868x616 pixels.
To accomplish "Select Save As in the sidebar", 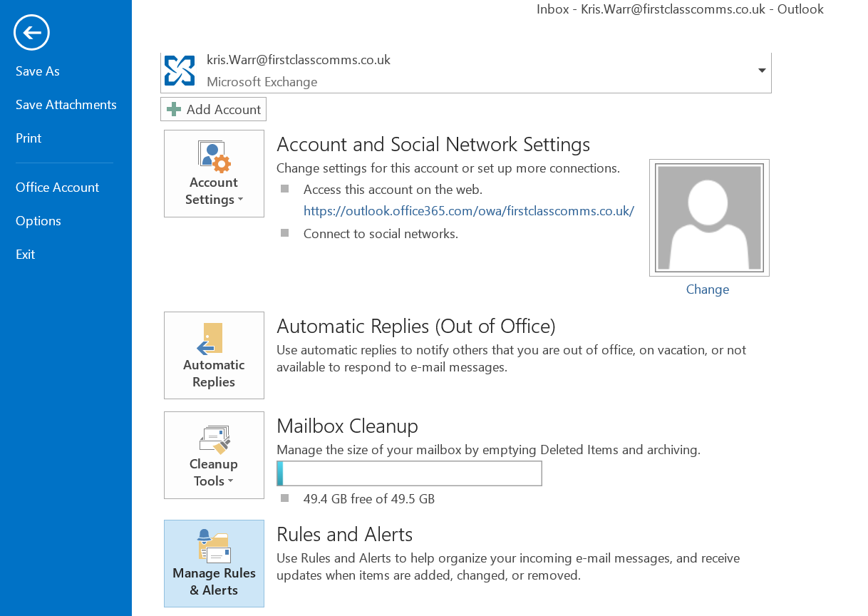I will click(38, 71).
